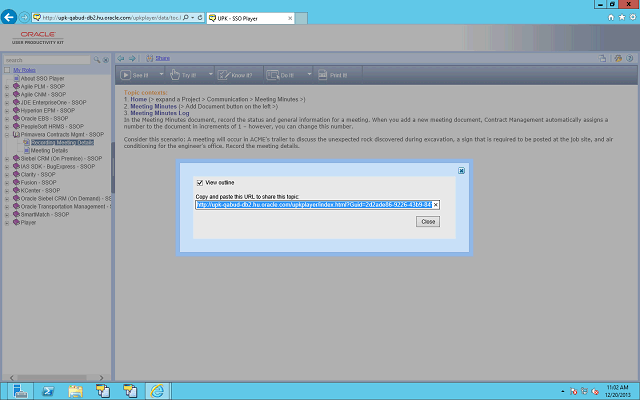Click the Clarity - SSOP book icon

point(16,174)
